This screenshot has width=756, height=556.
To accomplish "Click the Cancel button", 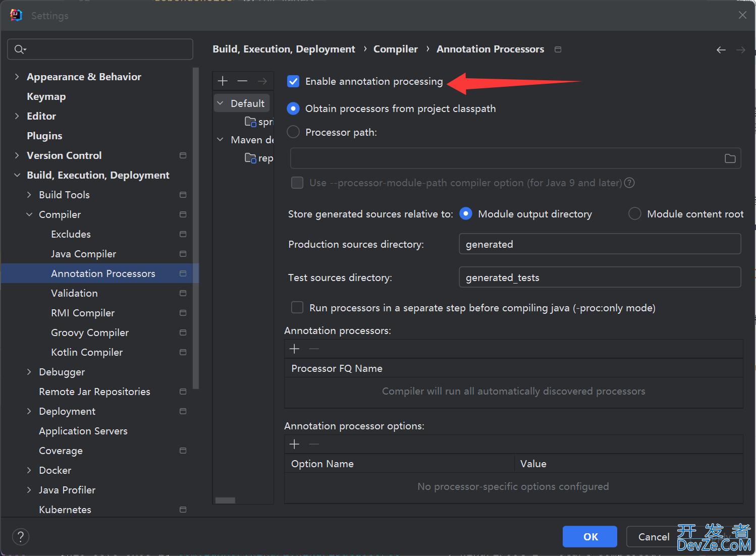I will pyautogui.click(x=654, y=537).
